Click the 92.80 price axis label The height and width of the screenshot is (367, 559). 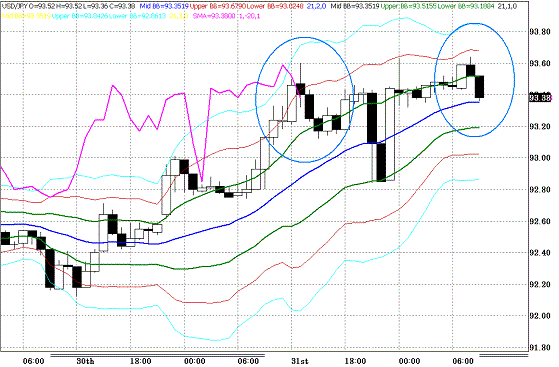tap(539, 190)
